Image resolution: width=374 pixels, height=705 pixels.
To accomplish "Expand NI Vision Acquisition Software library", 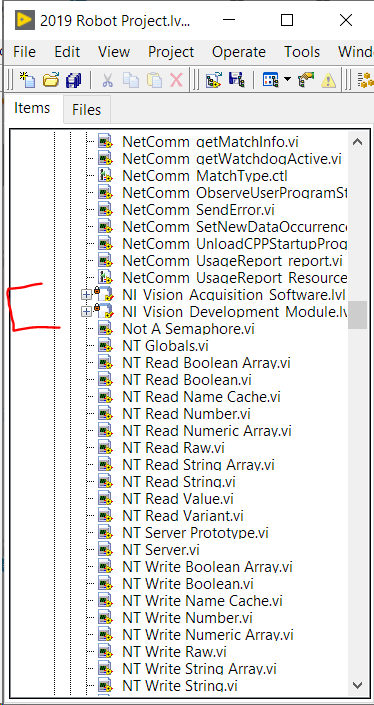I will click(x=86, y=295).
